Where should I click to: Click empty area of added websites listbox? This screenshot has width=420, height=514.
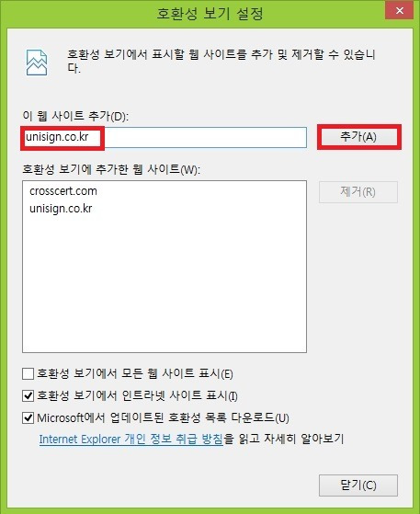click(x=165, y=282)
